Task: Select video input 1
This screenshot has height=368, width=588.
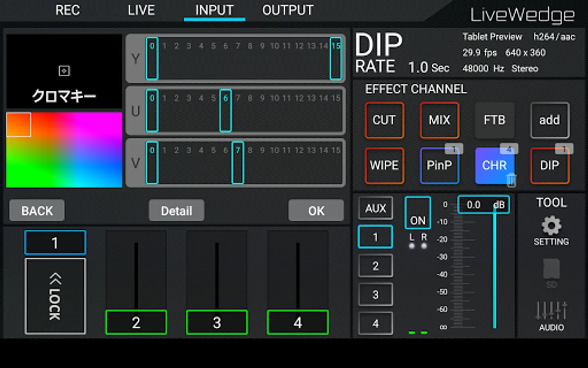Action: (x=55, y=243)
